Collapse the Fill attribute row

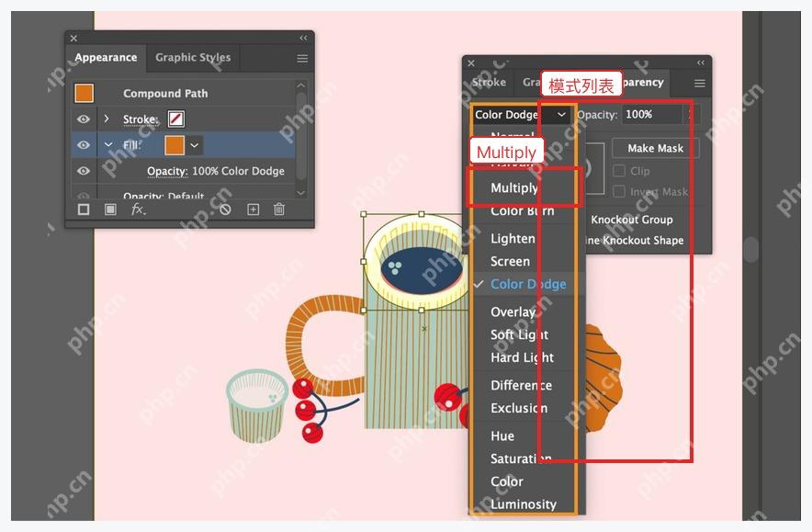(x=108, y=145)
